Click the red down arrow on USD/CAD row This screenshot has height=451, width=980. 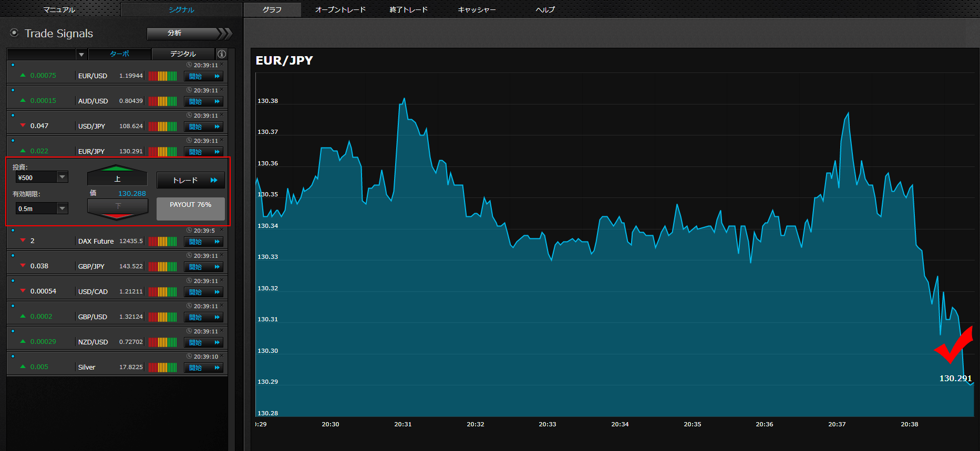(x=23, y=291)
